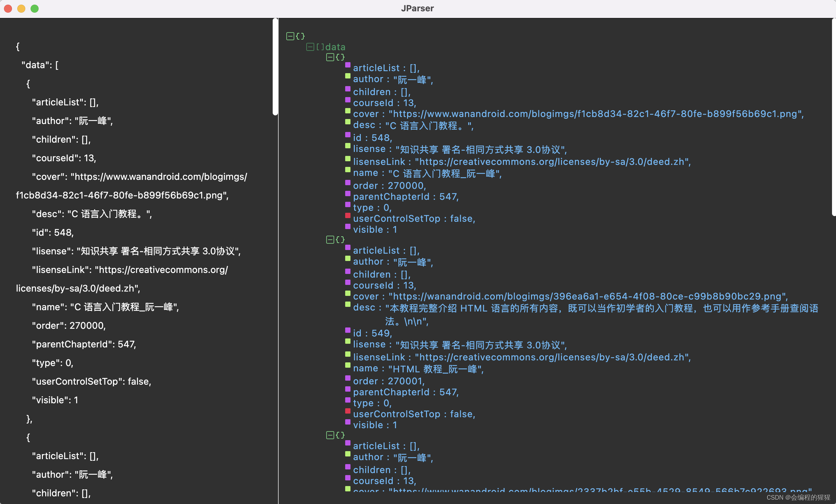Select tree row id : 548
Image resolution: width=836 pixels, height=504 pixels.
[x=372, y=138]
